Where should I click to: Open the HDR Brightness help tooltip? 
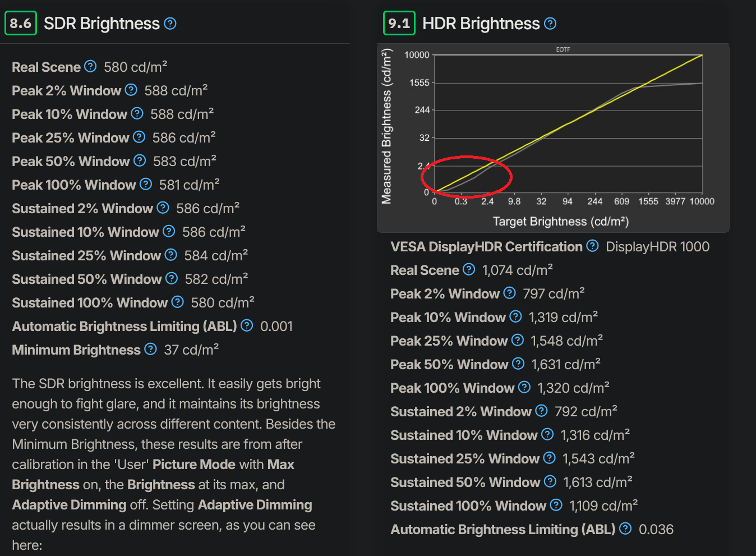pos(550,23)
